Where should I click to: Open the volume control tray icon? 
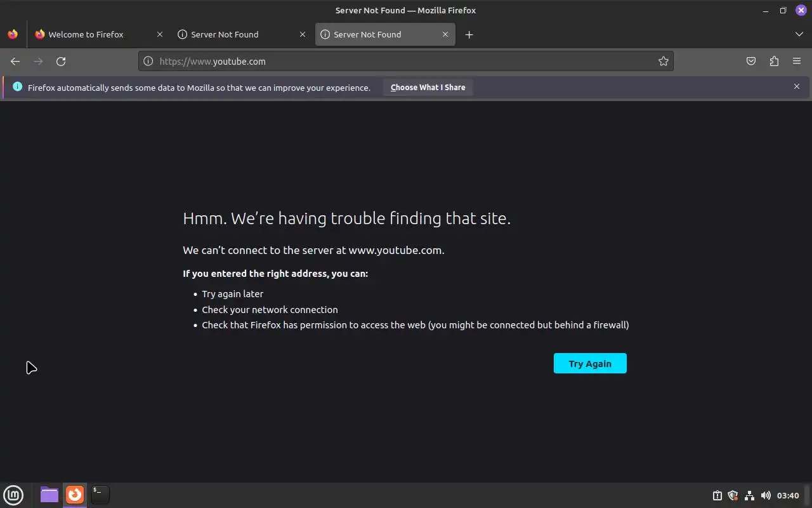click(766, 495)
